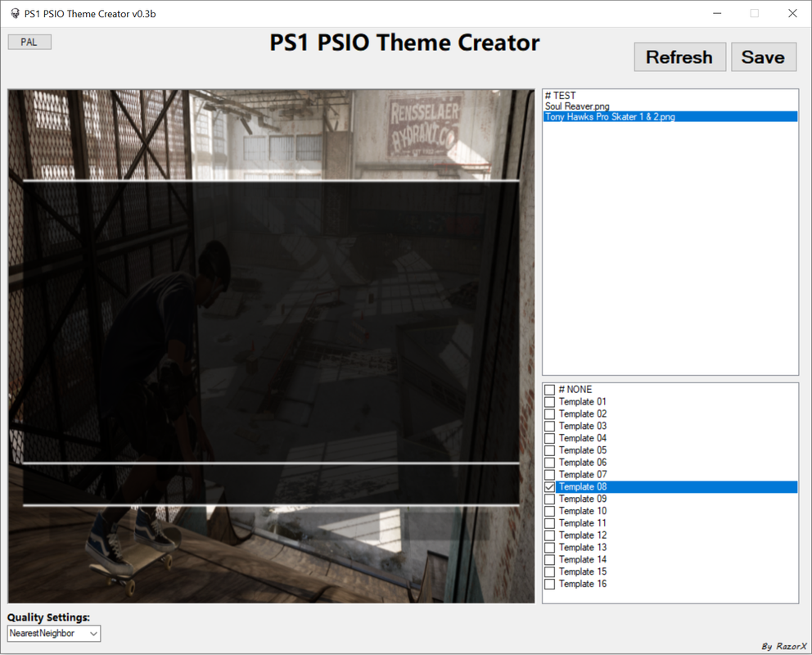Check the Template 06 checkbox
This screenshot has height=655, width=812.
pos(549,463)
